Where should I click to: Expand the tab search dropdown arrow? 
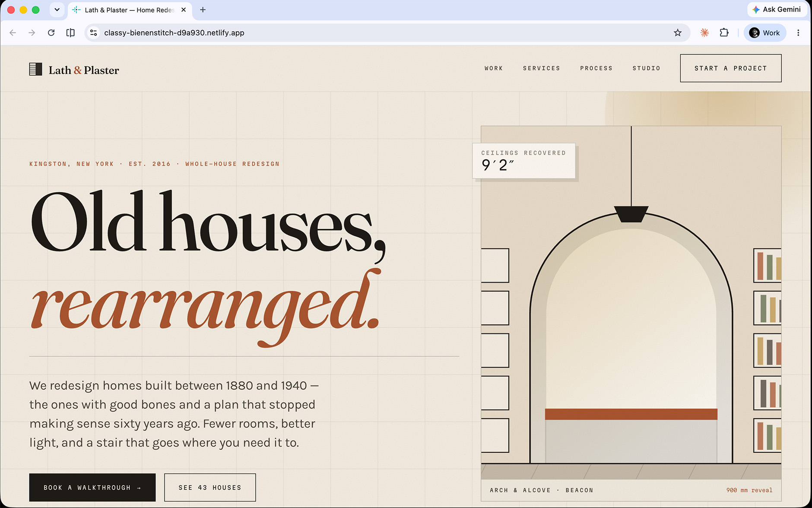click(57, 10)
